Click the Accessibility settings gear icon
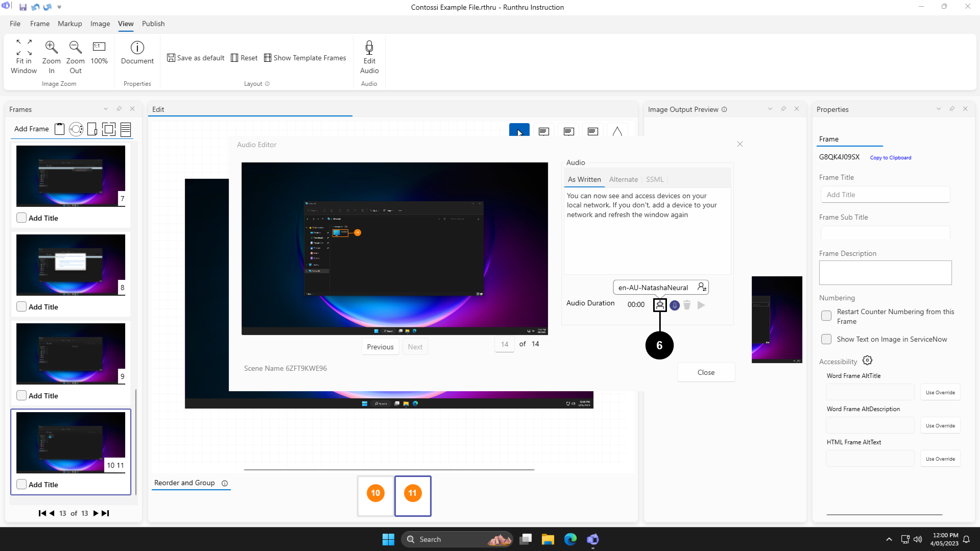This screenshot has height=551, width=980. pos(867,361)
